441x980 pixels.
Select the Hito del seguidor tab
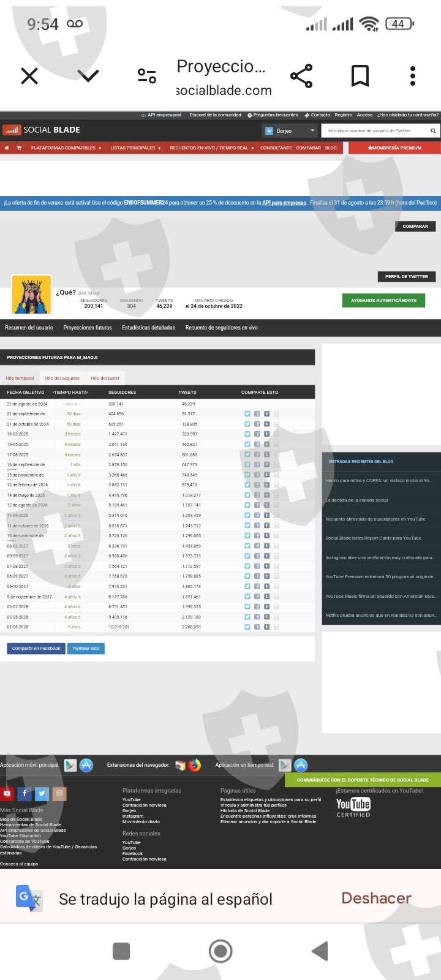[x=62, y=378]
